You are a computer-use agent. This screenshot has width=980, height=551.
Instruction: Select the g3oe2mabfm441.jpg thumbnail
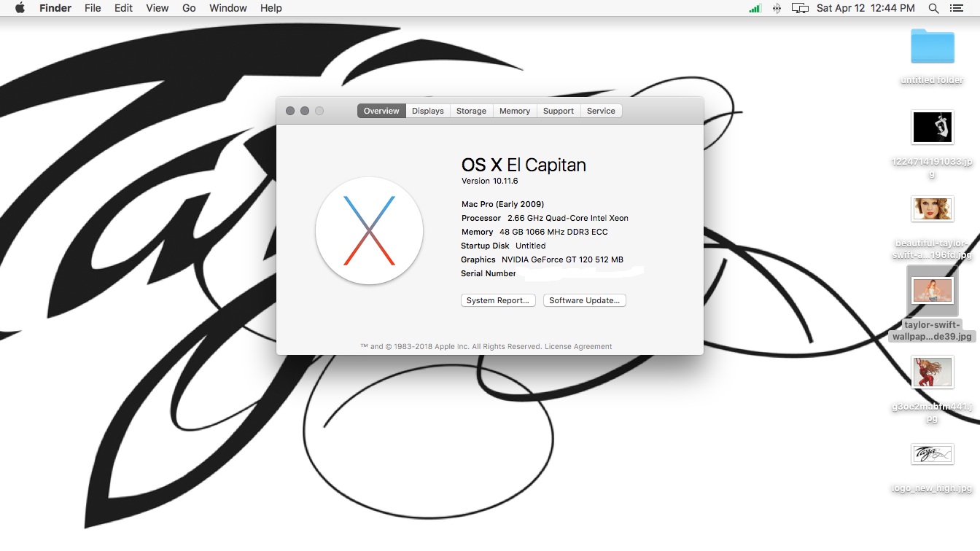pyautogui.click(x=933, y=372)
